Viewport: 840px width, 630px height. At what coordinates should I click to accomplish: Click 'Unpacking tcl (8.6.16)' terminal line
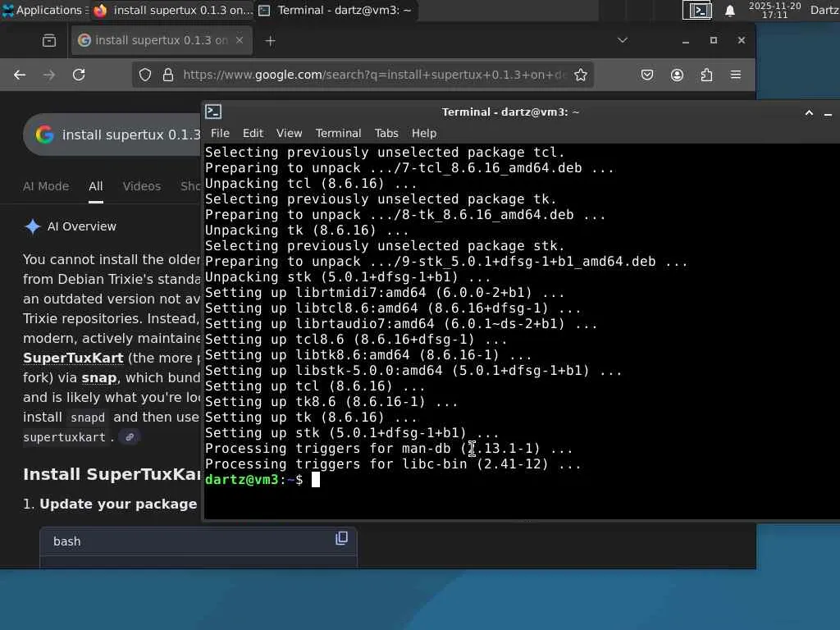pyautogui.click(x=311, y=184)
